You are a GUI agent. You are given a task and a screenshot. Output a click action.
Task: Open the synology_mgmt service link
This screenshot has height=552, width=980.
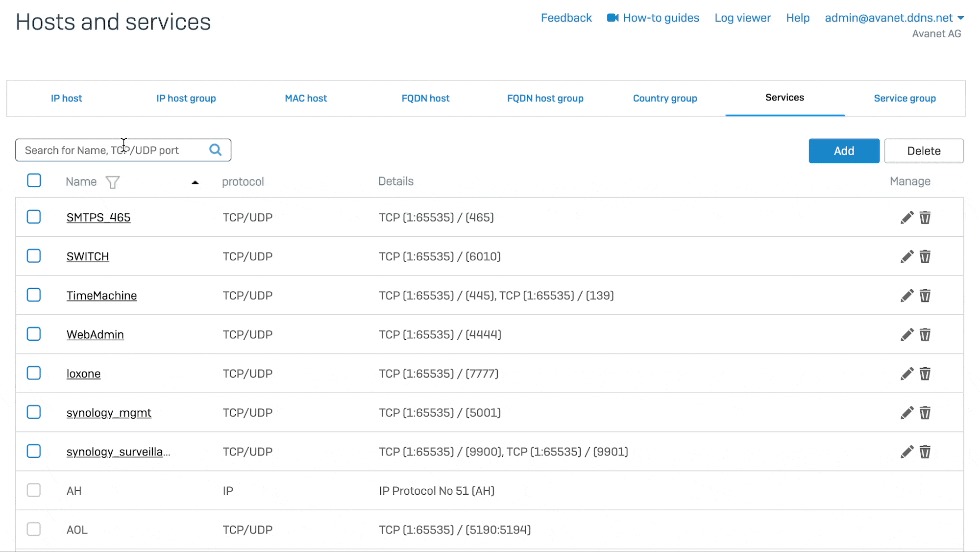click(109, 413)
